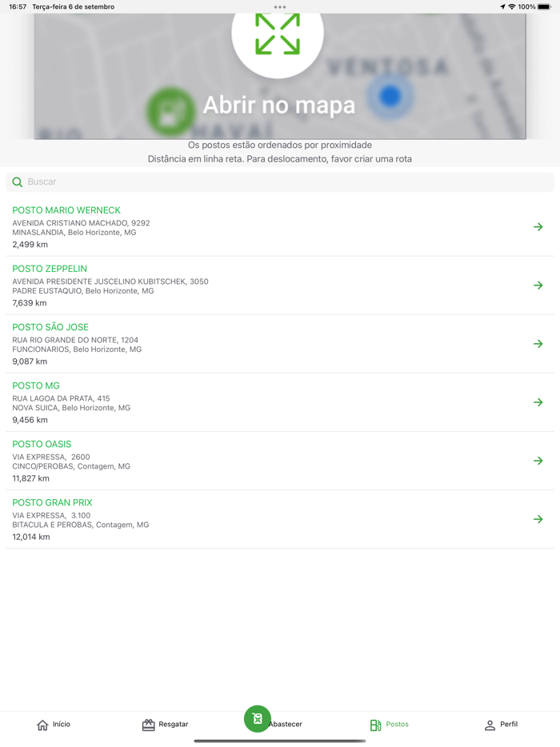Tap the Postos fuel pump icon

click(x=375, y=725)
